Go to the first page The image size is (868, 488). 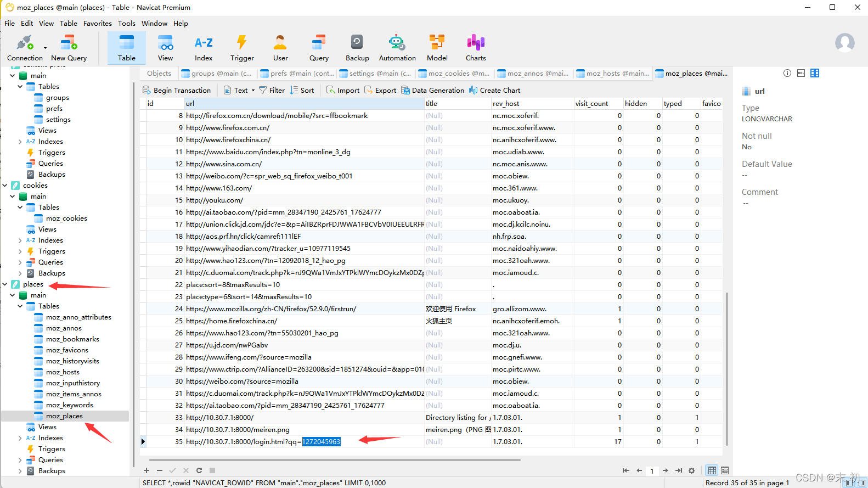coord(625,470)
